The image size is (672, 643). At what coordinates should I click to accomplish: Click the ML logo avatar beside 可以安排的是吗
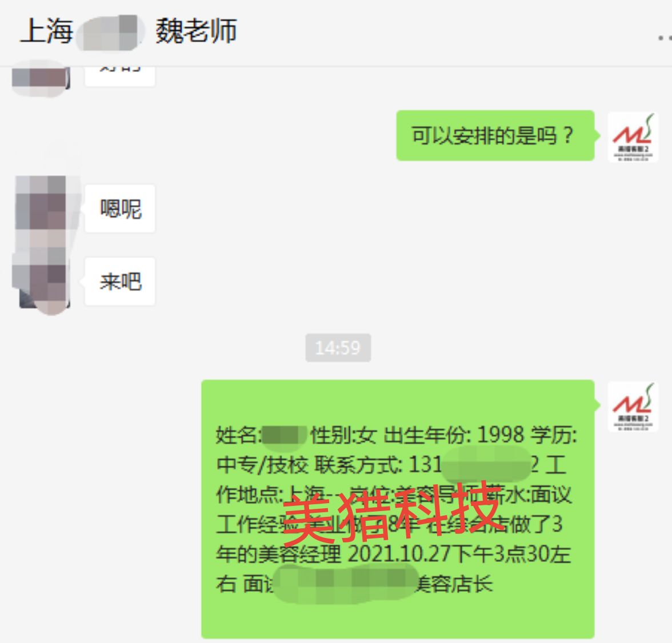point(633,136)
